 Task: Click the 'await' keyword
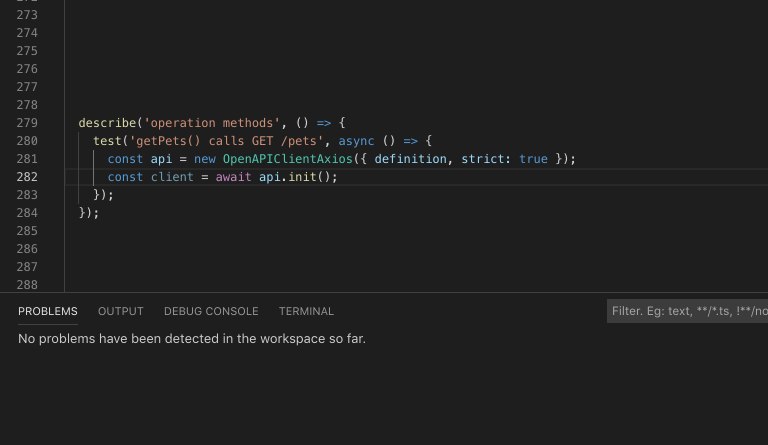(234, 177)
